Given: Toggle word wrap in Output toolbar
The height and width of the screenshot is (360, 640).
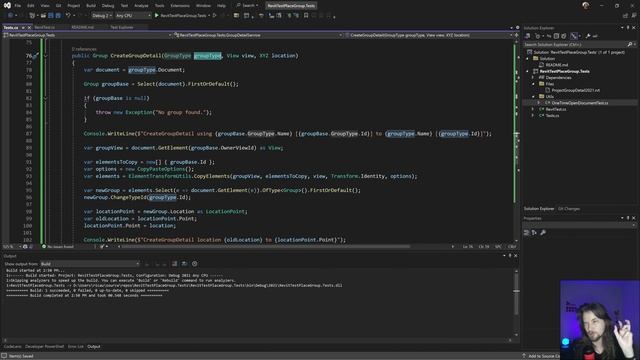Looking at the screenshot, I should point(184,264).
